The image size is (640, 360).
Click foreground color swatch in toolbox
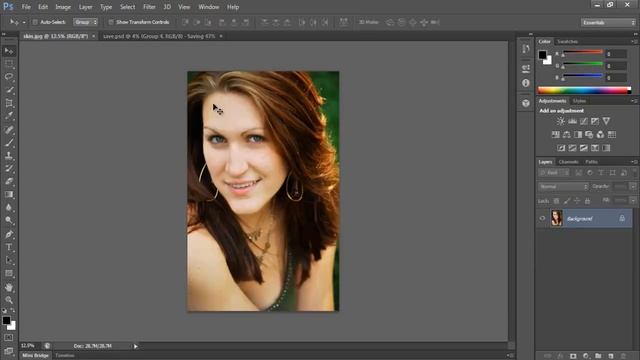(6, 320)
